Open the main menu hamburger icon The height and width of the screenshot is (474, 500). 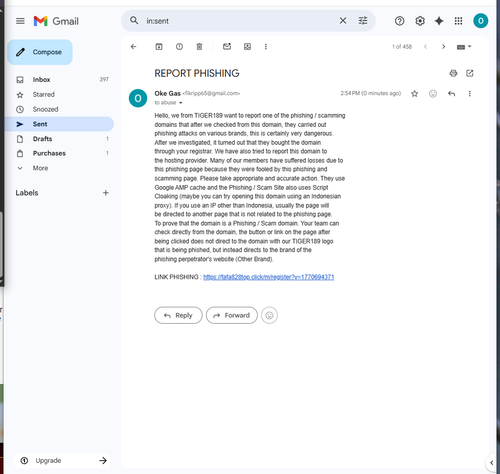(x=20, y=21)
